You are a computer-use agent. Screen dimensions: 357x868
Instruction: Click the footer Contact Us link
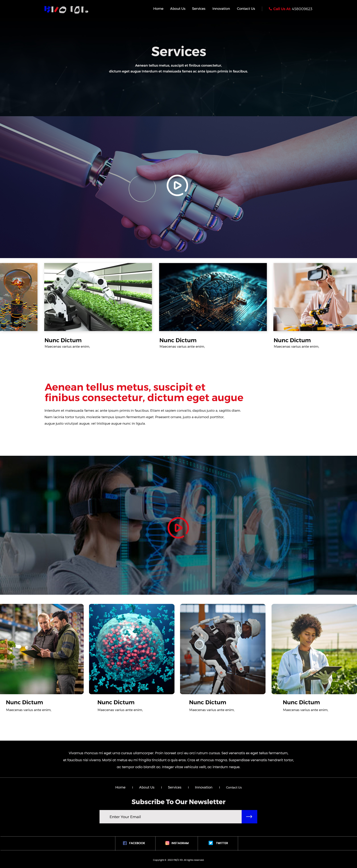(234, 787)
